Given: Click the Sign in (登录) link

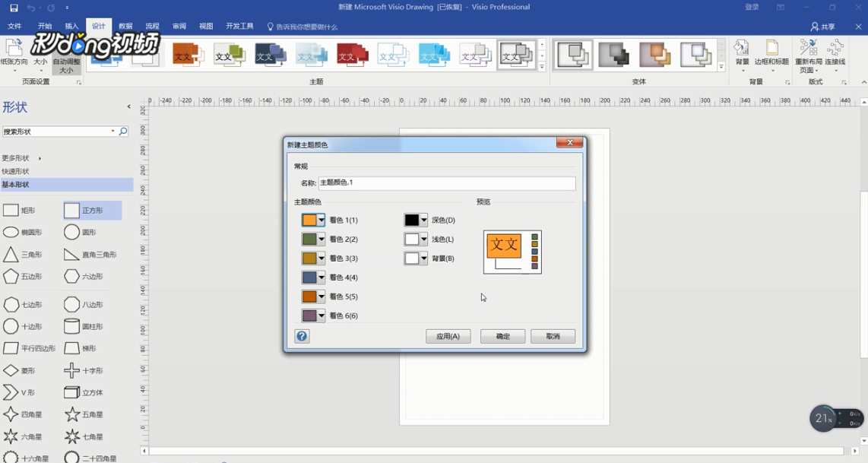Looking at the screenshot, I should [752, 7].
